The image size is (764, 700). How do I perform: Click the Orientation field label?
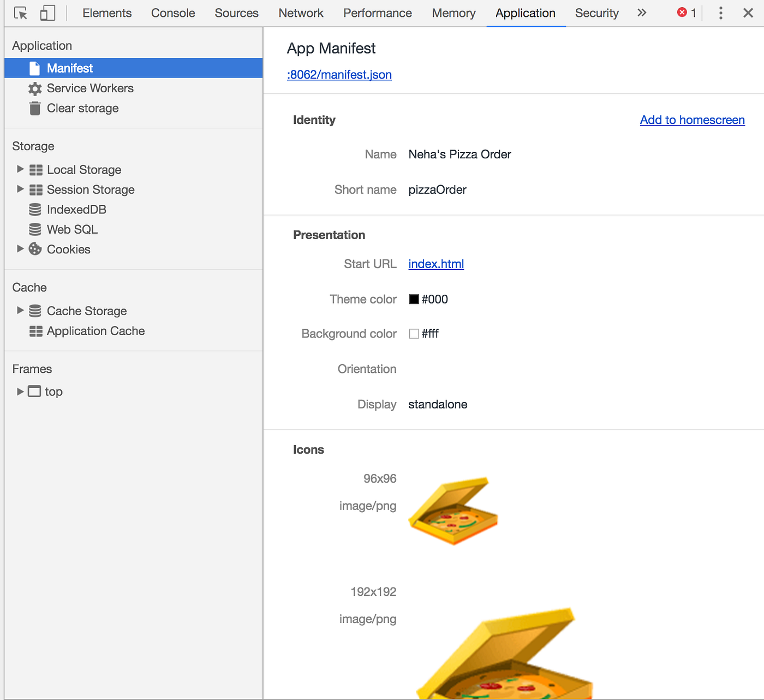coord(367,369)
